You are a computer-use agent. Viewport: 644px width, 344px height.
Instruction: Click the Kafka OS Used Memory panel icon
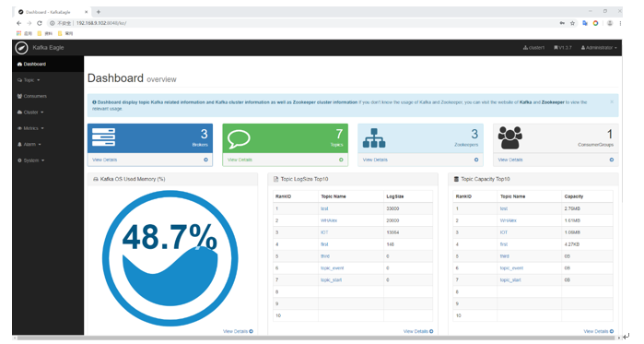coord(96,179)
